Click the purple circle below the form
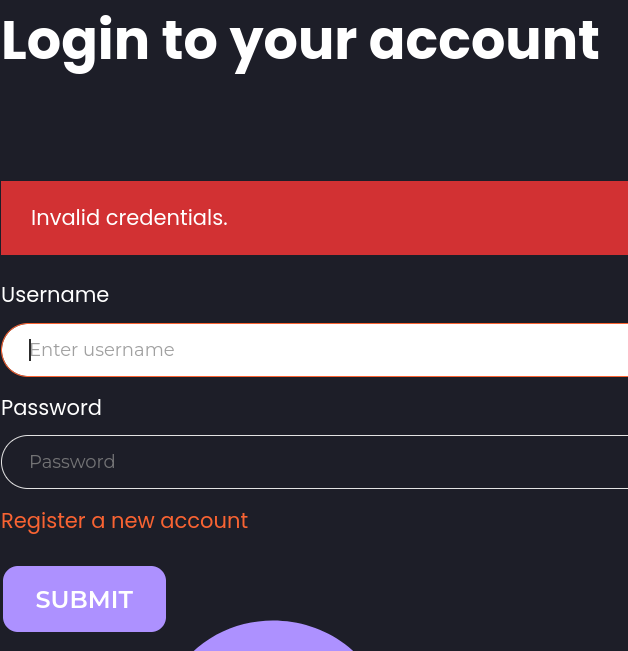The height and width of the screenshot is (651, 628). coord(272,640)
